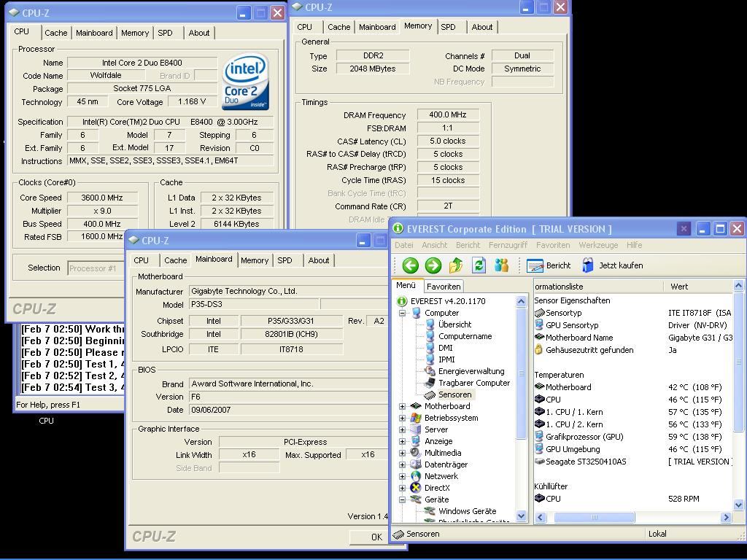Click Jetzt kaufen in EVEREST toolbar
747x560 pixels.
coord(612,265)
